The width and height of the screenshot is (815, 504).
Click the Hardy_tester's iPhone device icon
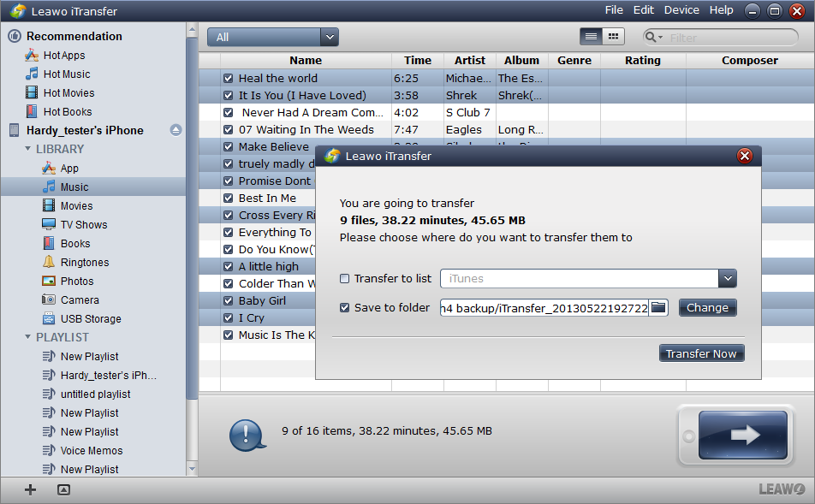pyautogui.click(x=15, y=130)
